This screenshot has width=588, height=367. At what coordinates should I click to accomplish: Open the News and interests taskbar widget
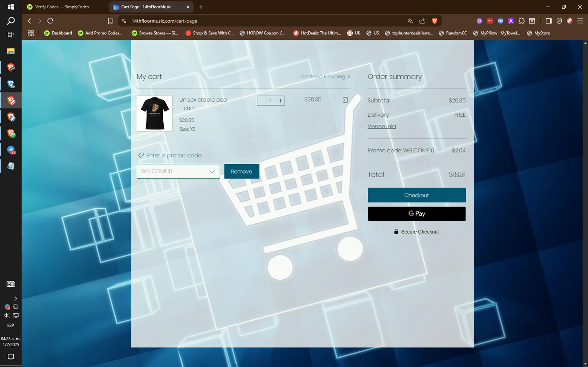coord(11,284)
